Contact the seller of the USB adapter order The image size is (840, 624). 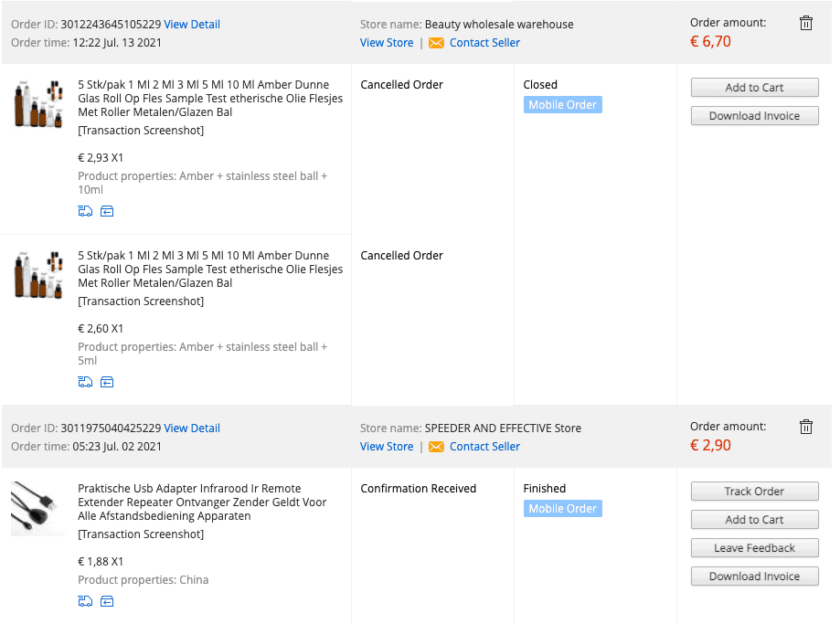(x=484, y=446)
